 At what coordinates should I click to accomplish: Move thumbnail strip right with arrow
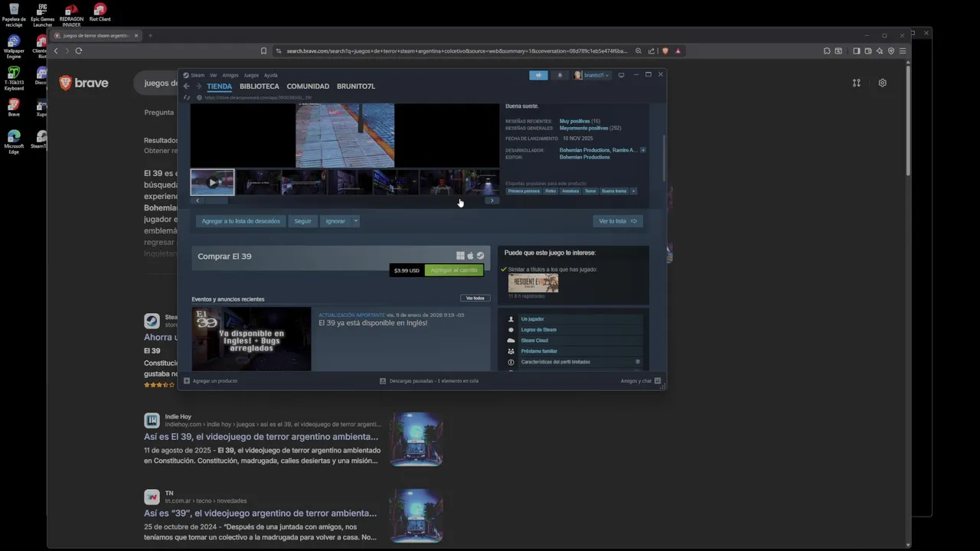pyautogui.click(x=492, y=201)
